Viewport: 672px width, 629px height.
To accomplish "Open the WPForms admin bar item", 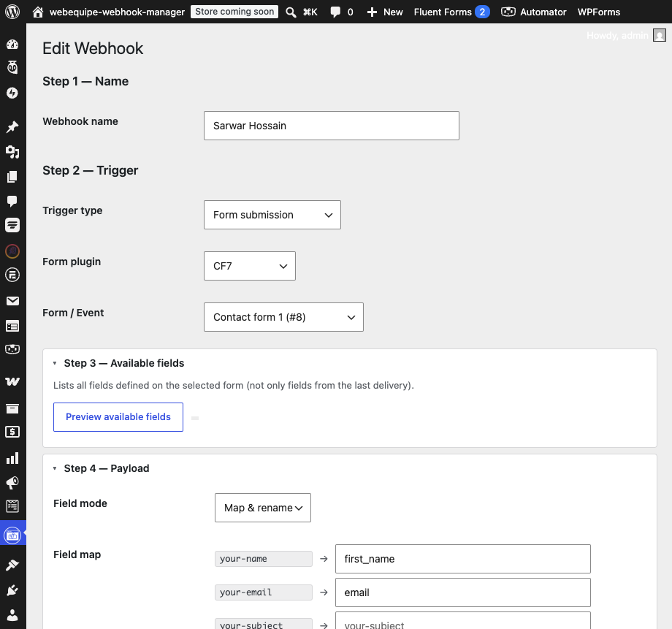I will click(x=599, y=12).
